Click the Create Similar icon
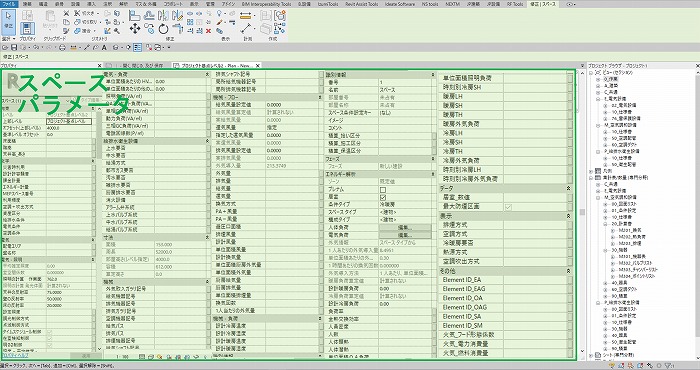 point(280,28)
